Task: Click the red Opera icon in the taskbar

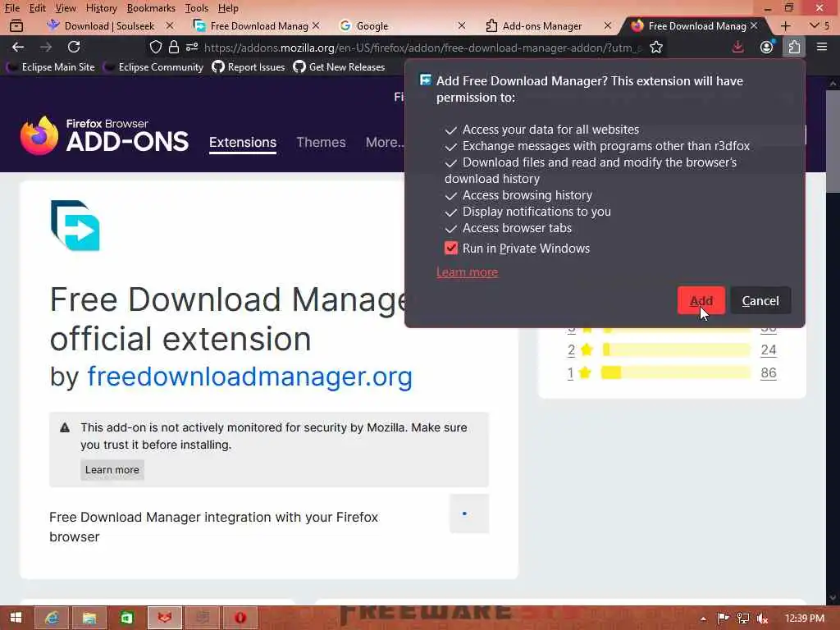Action: [240, 618]
